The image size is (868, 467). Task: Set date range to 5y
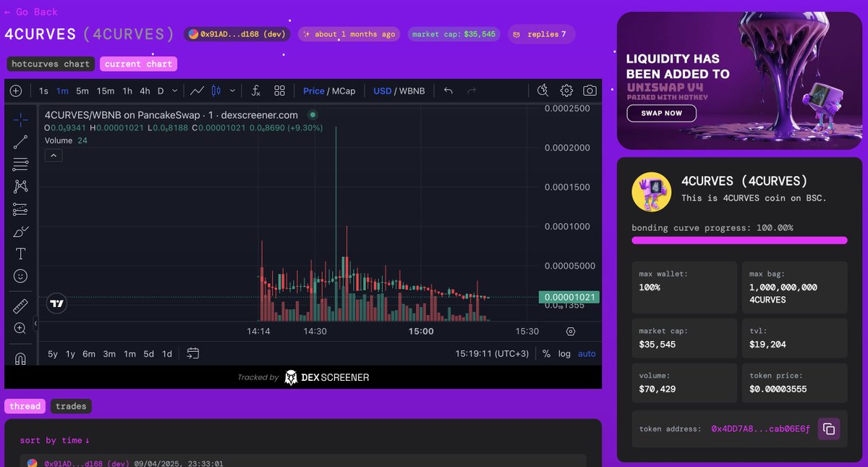pos(53,354)
